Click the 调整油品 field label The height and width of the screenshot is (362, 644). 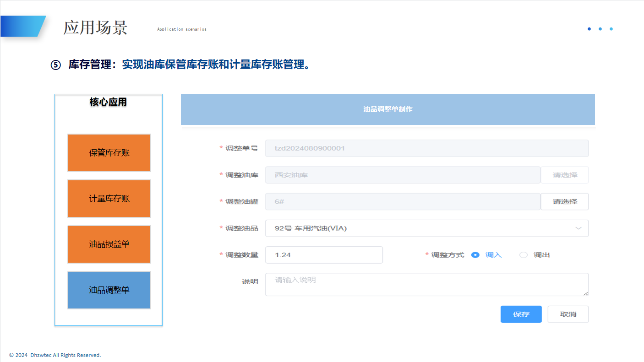242,228
